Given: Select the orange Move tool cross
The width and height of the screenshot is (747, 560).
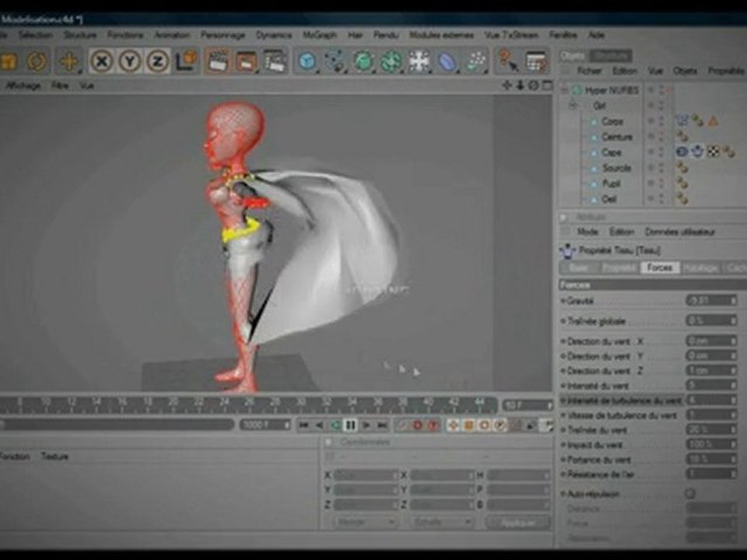Looking at the screenshot, I should pos(69,61).
